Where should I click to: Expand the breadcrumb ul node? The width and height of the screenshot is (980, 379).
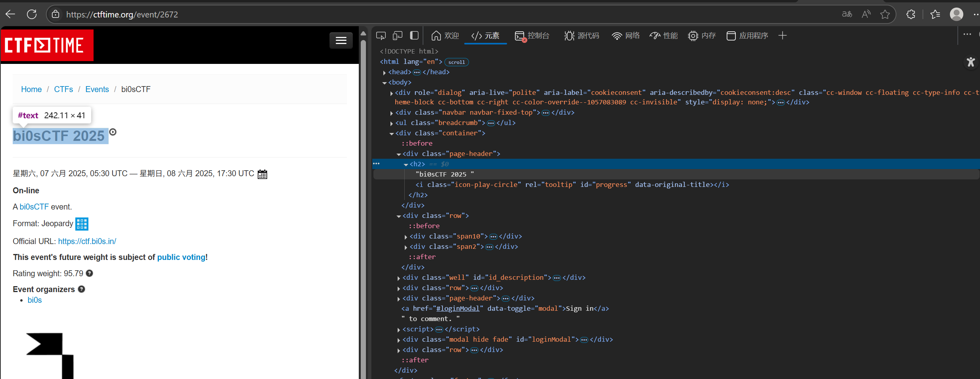point(392,123)
